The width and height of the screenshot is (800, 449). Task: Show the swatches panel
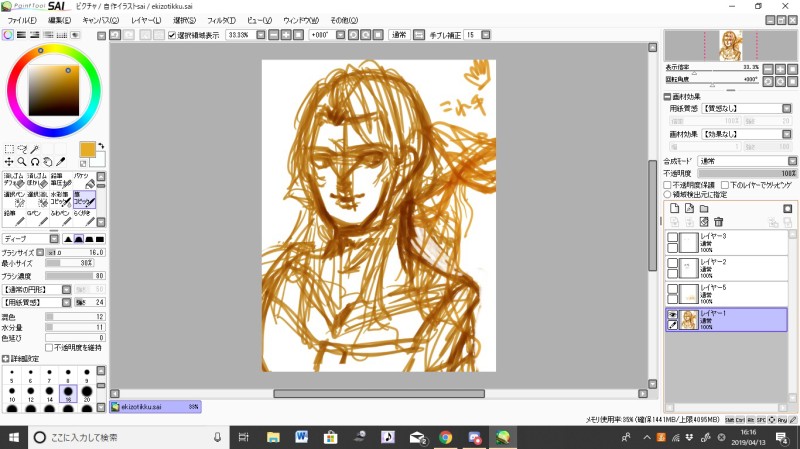[x=62, y=35]
